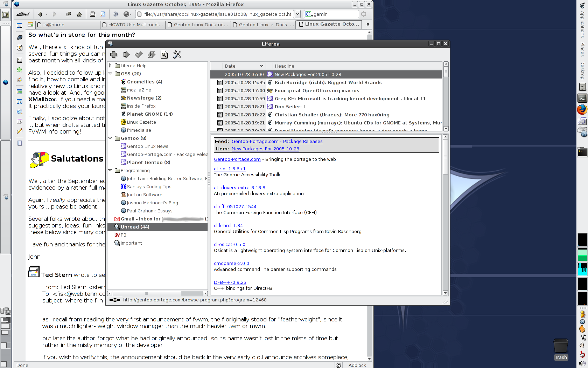Viewport: 588px width, 368px height.
Task: Select the Joel on Software feed
Action: [x=145, y=195]
